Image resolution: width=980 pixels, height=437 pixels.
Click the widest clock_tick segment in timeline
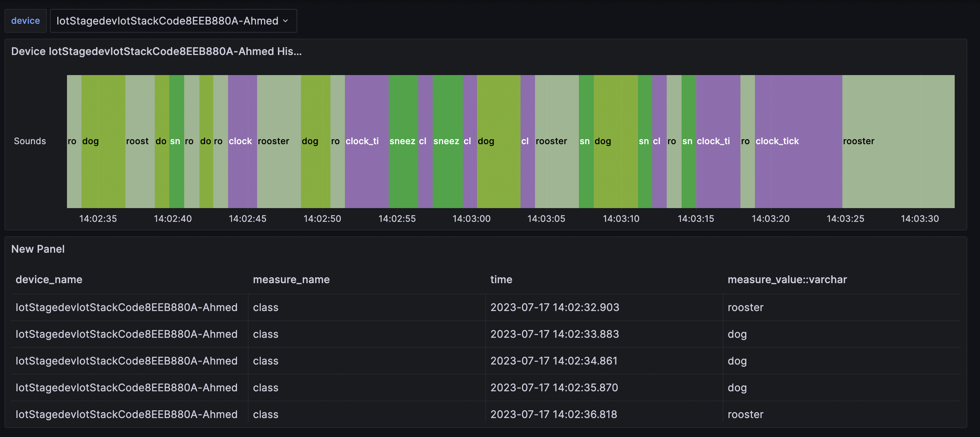pos(798,141)
